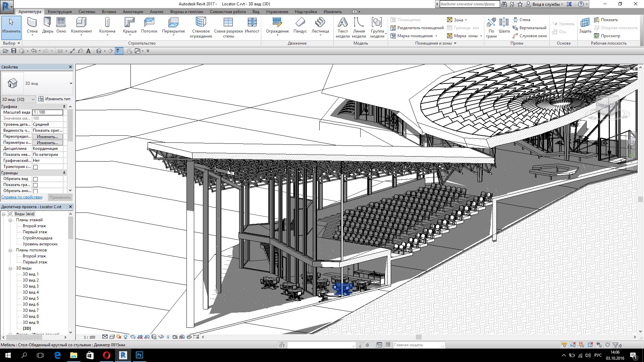The image size is (644, 362).
Task: Open Photoshop from the Windows taskbar
Action: click(x=139, y=355)
